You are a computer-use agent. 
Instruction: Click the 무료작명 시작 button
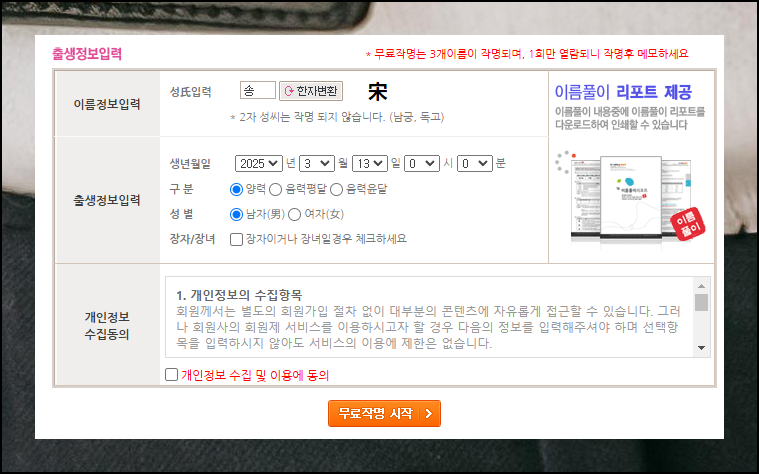[x=384, y=413]
